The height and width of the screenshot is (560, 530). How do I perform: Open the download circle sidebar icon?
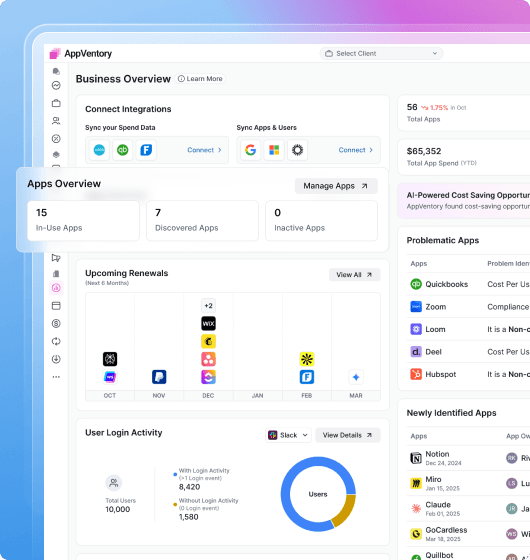[56, 359]
